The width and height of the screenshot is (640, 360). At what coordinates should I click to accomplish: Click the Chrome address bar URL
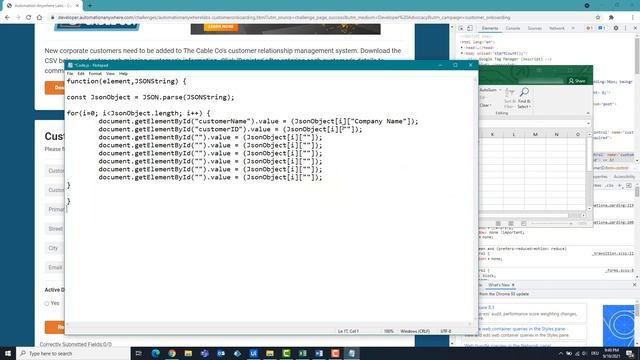[284, 18]
